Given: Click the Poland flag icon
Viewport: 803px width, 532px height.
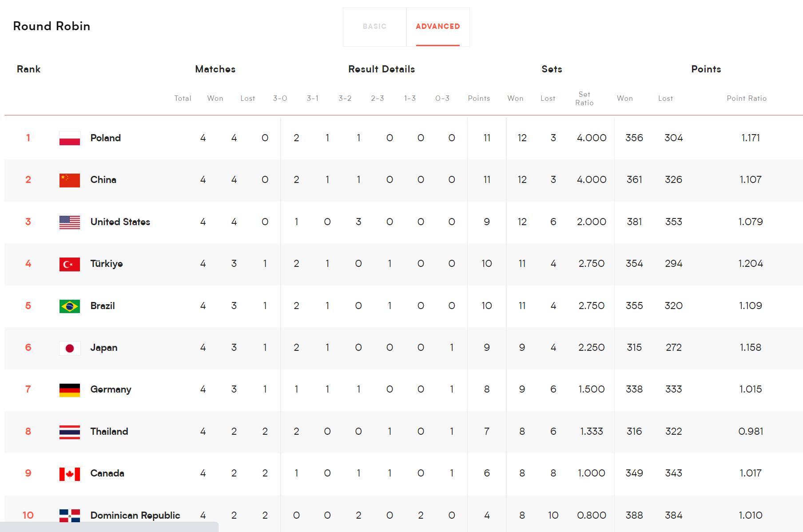Looking at the screenshot, I should (x=70, y=138).
